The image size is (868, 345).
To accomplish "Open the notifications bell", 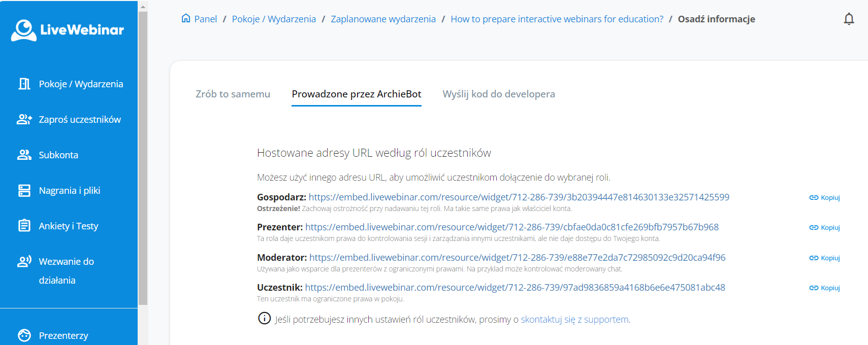I will pos(849,19).
